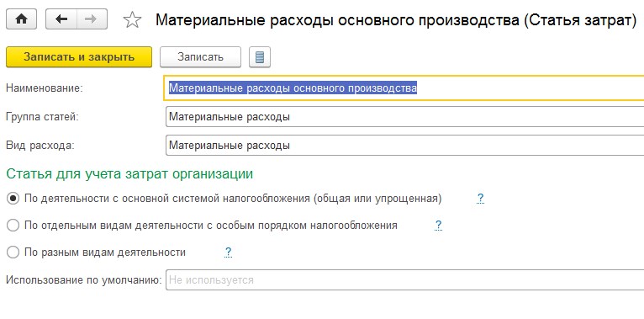
Task: Go to the home page icon
Action: (x=21, y=19)
